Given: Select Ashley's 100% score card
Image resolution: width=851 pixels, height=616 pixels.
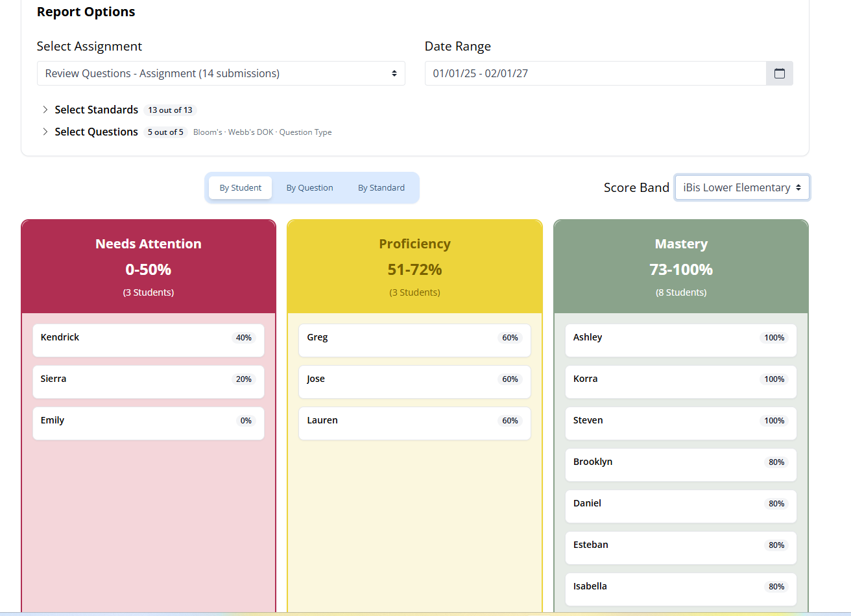Looking at the screenshot, I should [681, 340].
